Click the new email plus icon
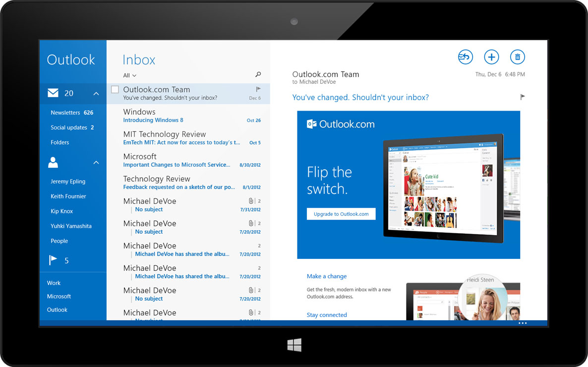This screenshot has height=367, width=588. 491,57
